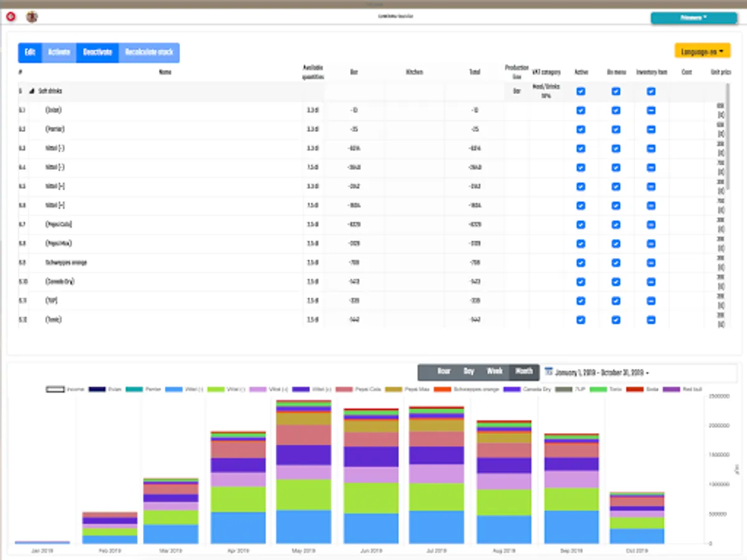Toggle On menu checkbox for Schweppes orange

click(616, 263)
